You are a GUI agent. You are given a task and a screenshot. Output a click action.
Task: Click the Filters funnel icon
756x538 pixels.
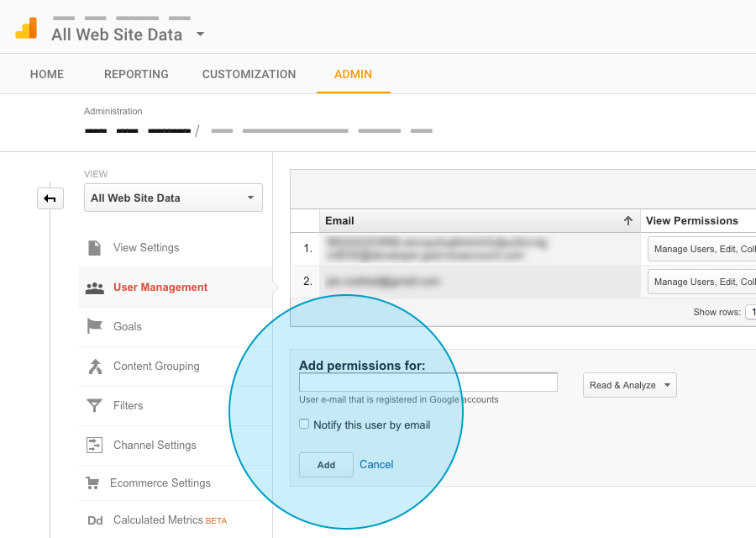[94, 406]
